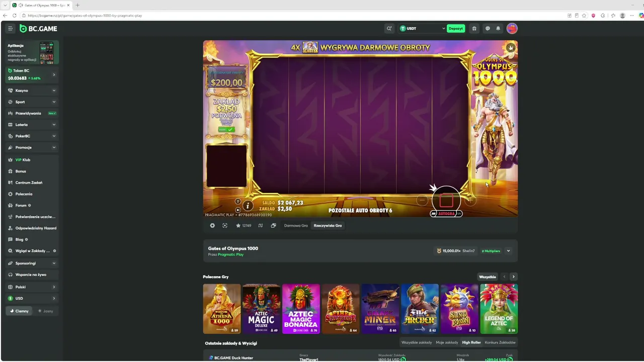Open the search icon in header
The width and height of the screenshot is (644, 362).
point(389,29)
